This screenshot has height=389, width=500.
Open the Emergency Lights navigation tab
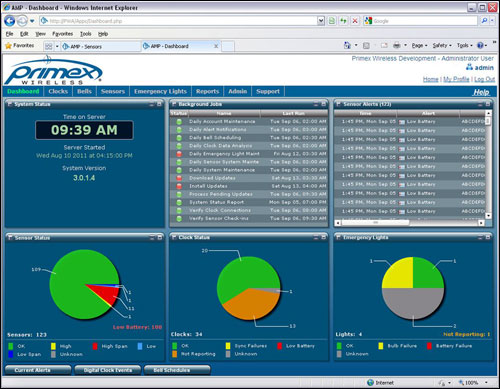pyautogui.click(x=160, y=91)
